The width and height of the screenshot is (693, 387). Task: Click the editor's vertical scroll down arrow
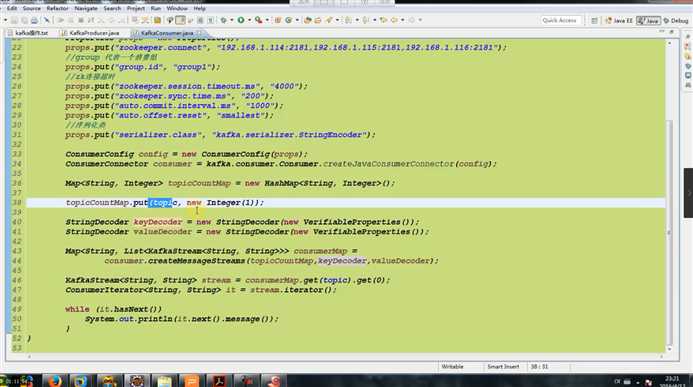click(x=669, y=349)
